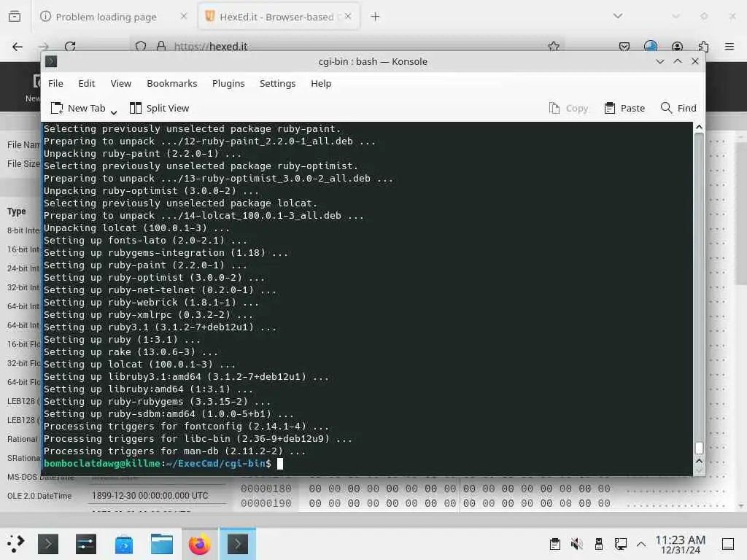
Task: Open the Plugins menu
Action: coord(228,83)
